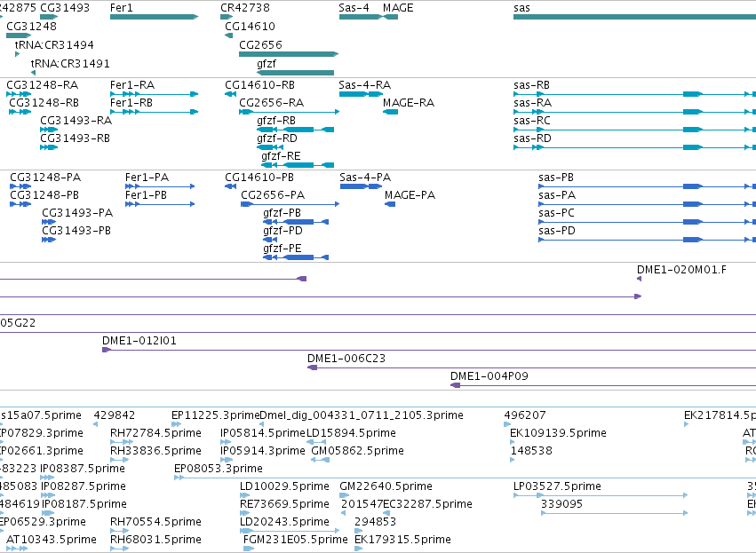Select the sas-RA transcript line
Screen dimensions: 756x553
tap(634, 112)
